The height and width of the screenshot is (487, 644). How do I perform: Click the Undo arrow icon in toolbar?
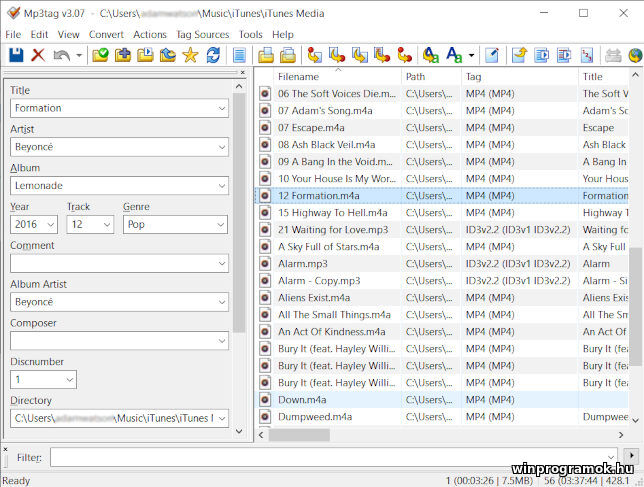[x=62, y=55]
